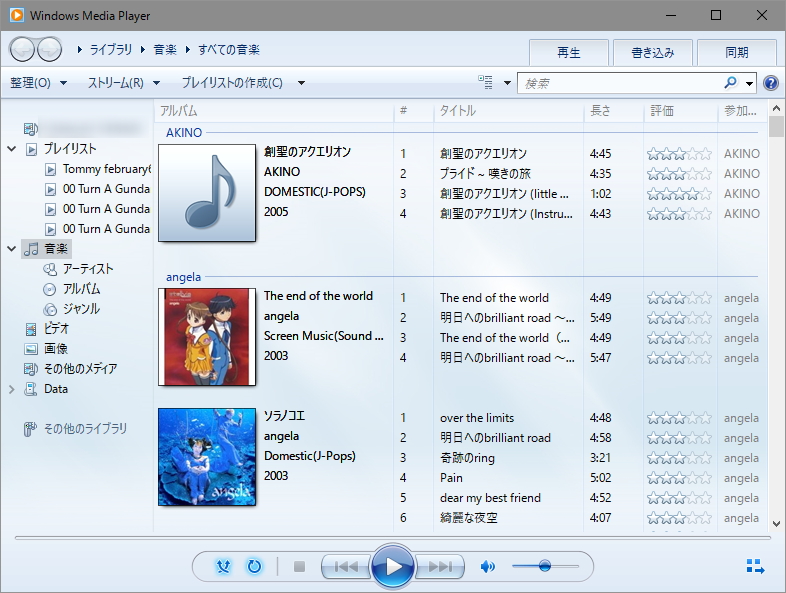The width and height of the screenshot is (786, 593).
Task: Click 音楽 in the breadcrumb
Action: click(165, 50)
